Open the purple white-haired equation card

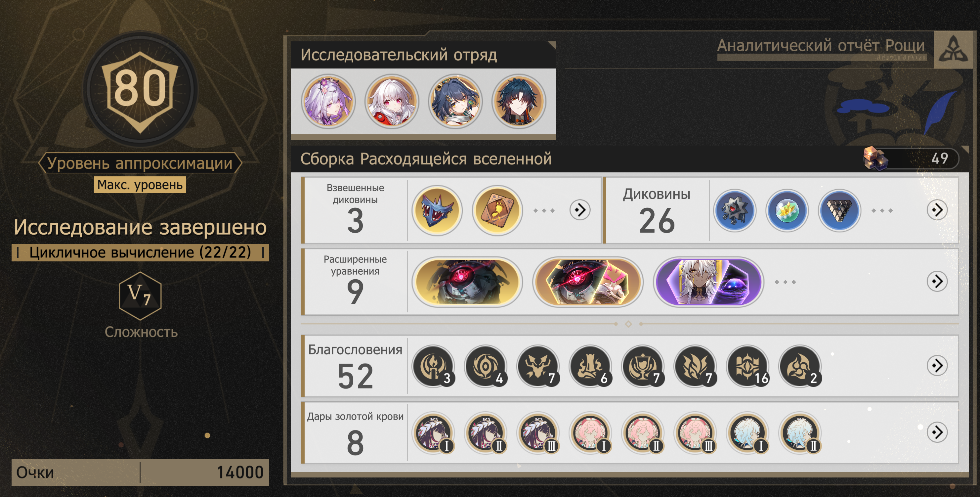point(709,282)
